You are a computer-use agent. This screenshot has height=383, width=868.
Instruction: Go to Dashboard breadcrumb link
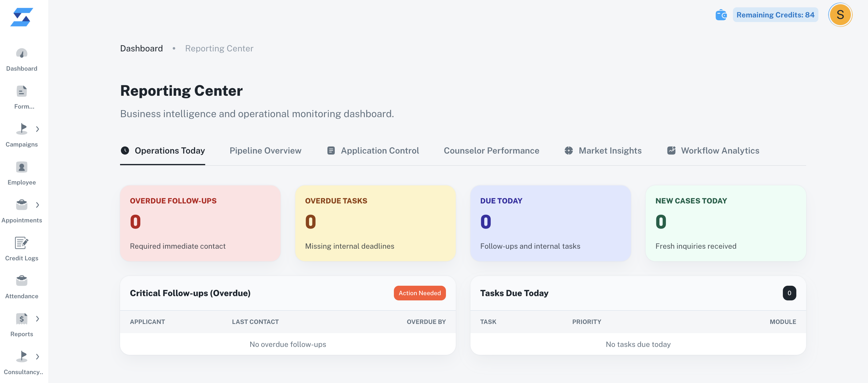click(142, 48)
